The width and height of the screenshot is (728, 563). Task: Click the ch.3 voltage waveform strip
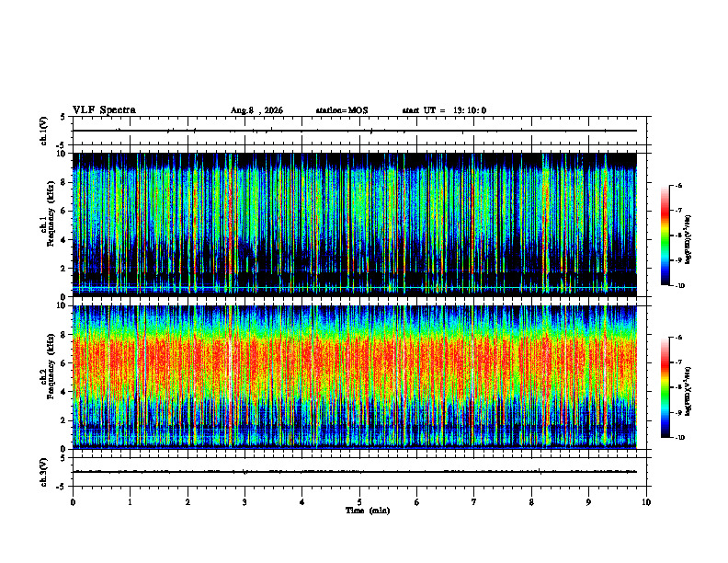click(x=359, y=472)
